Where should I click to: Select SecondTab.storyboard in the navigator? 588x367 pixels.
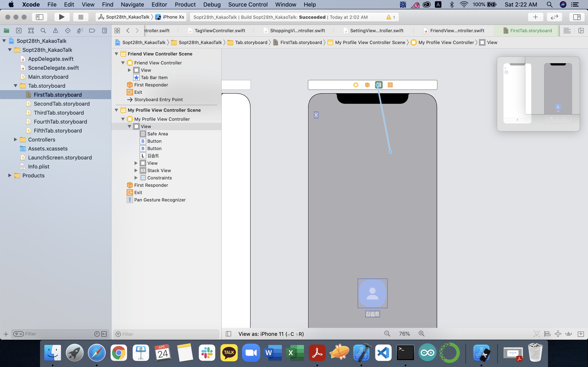pyautogui.click(x=62, y=104)
